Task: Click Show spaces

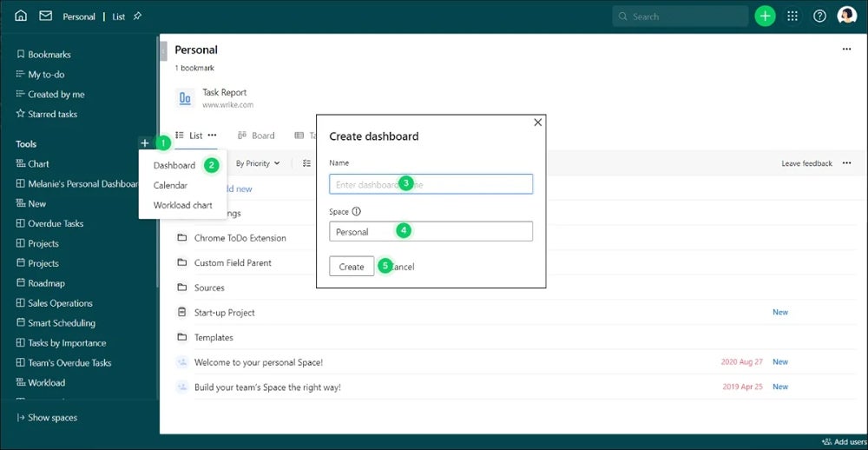Action: (47, 418)
